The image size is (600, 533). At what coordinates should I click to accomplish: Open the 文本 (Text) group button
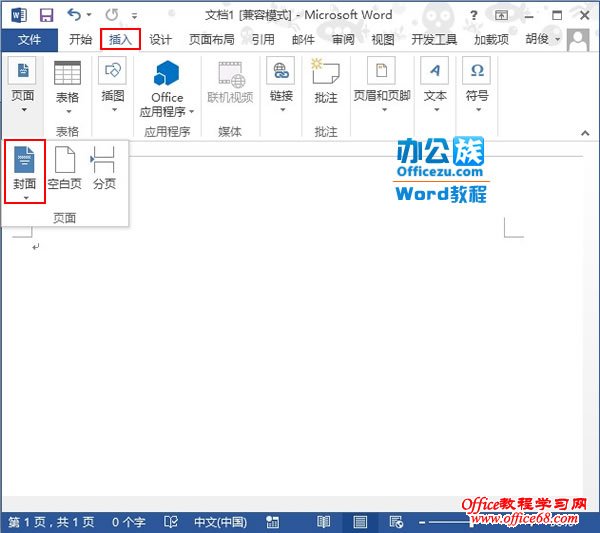435,85
